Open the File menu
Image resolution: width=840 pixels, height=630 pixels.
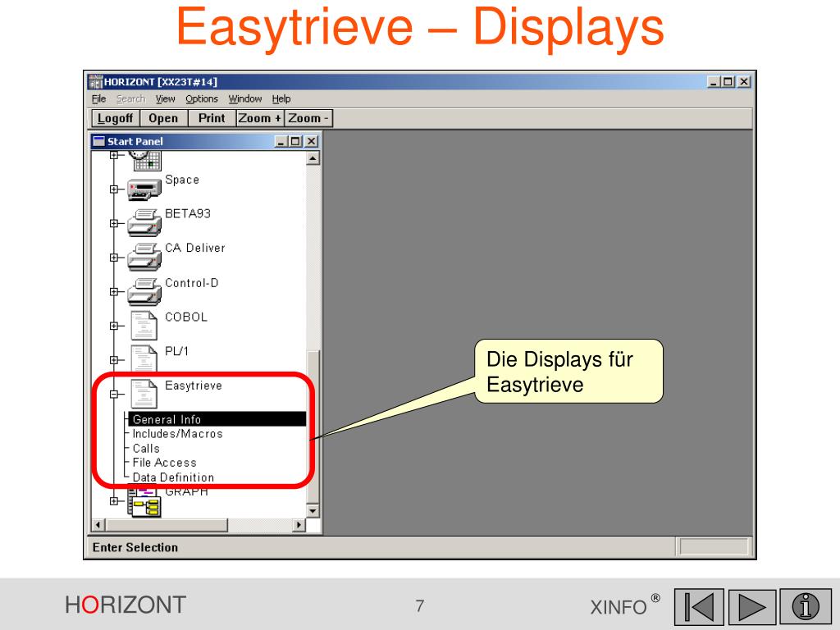pyautogui.click(x=98, y=99)
